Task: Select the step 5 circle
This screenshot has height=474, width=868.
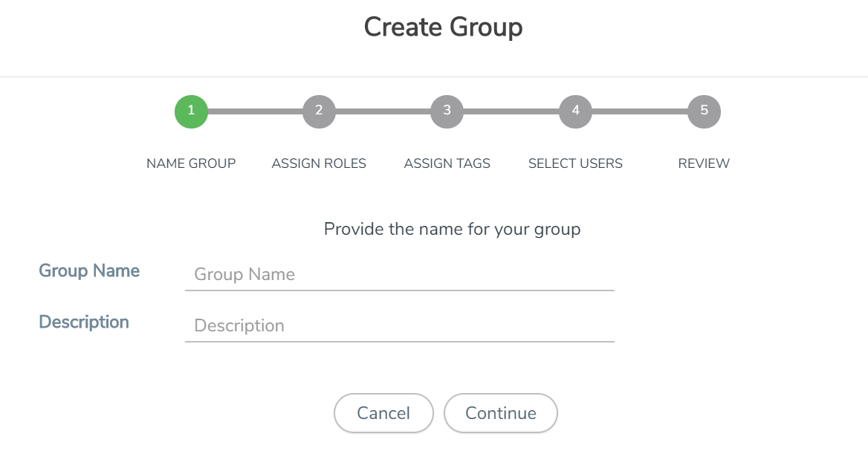Action: coord(703,111)
